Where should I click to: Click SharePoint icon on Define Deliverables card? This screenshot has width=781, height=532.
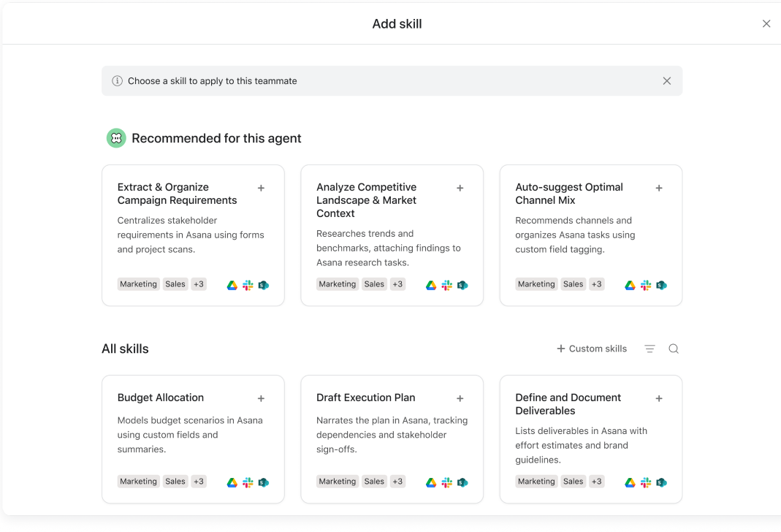[x=661, y=482]
